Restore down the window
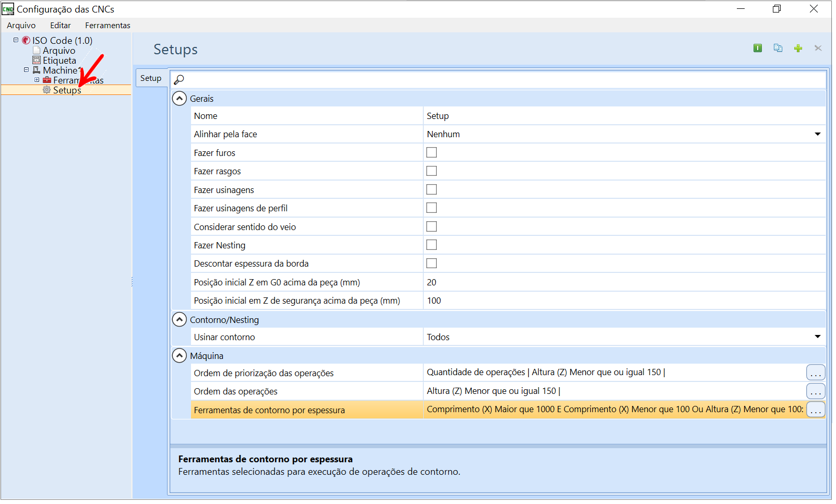Screen dimensions: 836x504 pos(777,9)
